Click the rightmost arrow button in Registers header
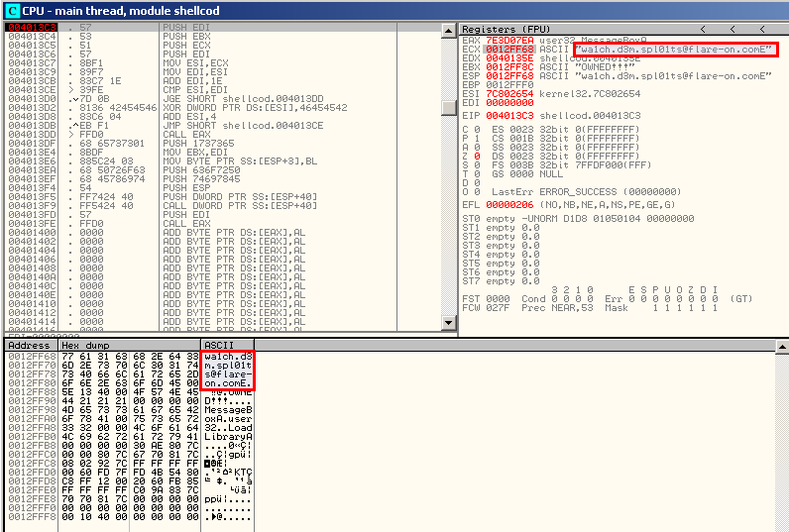The height and width of the screenshot is (532, 789). (762, 30)
